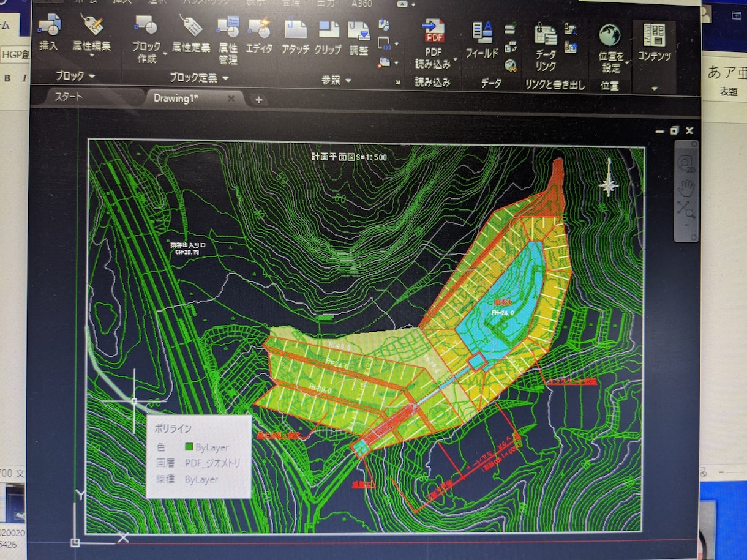Click the lower small icon right of データリンク
The width and height of the screenshot is (747, 560).
[571, 47]
